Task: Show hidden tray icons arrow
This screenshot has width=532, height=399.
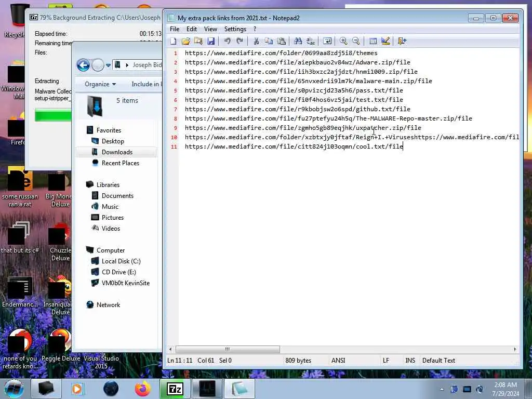Action: pyautogui.click(x=442, y=389)
